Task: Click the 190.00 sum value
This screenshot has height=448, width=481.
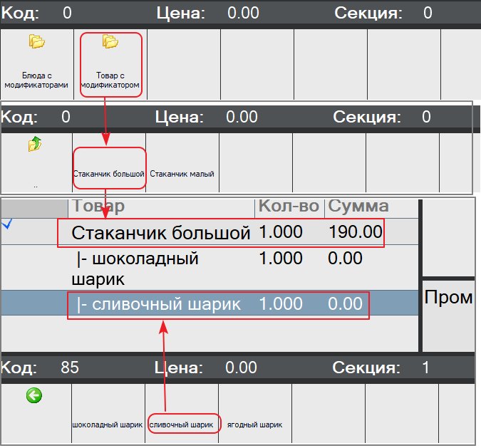Action: [356, 231]
